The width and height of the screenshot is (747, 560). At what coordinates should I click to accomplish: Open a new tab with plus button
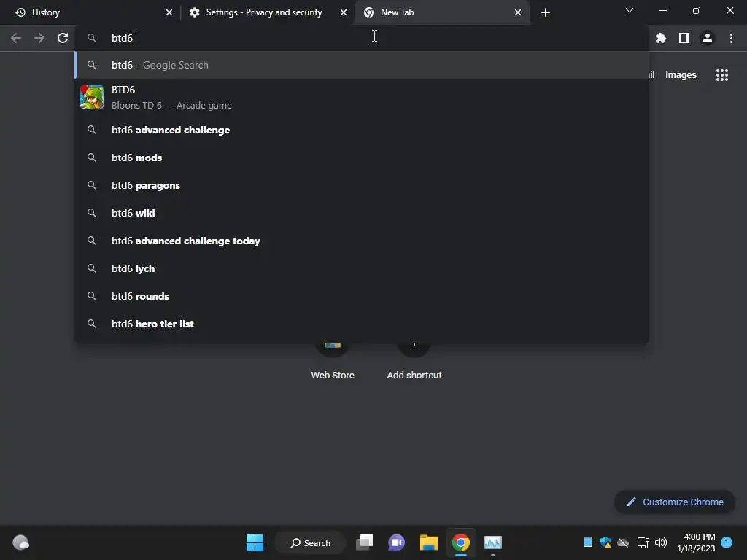click(x=546, y=12)
